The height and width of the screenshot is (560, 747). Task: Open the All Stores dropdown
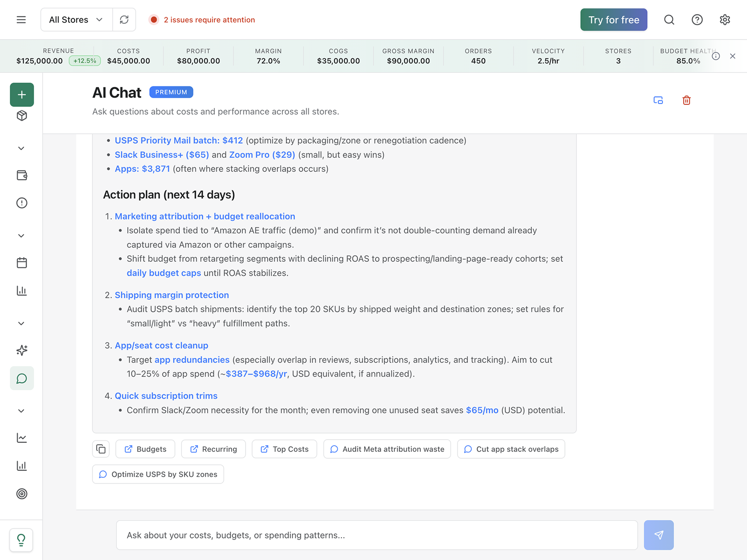click(77, 20)
